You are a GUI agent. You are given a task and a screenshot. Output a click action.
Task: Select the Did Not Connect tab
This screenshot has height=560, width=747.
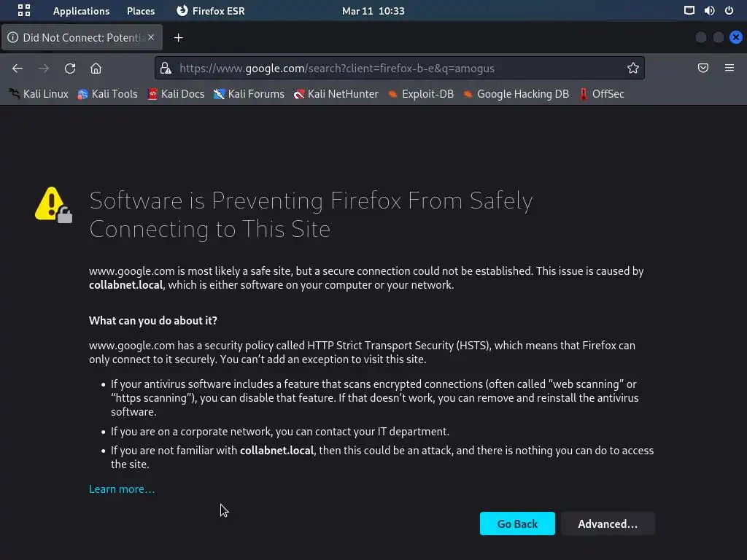coord(82,38)
